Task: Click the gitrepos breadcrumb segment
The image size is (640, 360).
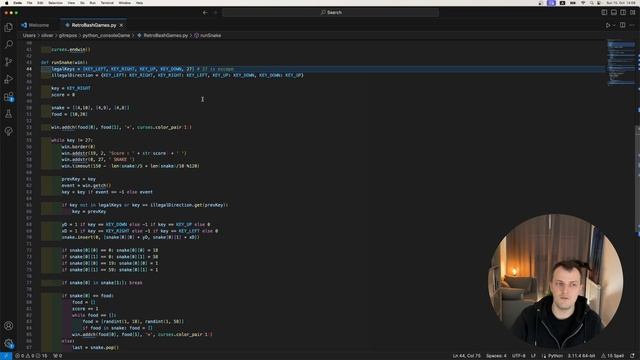Action: coord(68,36)
